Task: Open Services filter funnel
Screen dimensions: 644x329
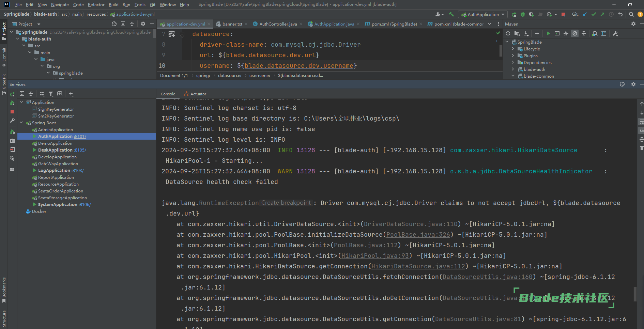Action: (x=51, y=94)
